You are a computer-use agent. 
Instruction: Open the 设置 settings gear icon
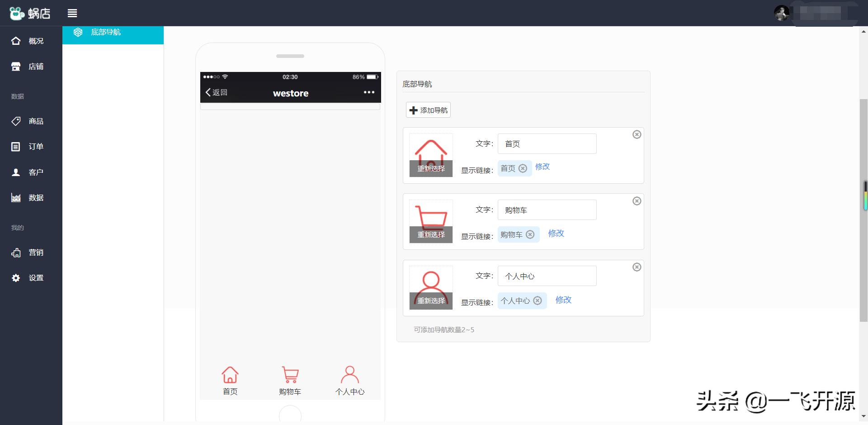16,277
